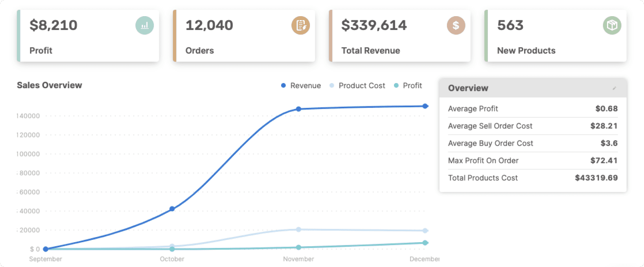Click the Average Sell Order Cost row
This screenshot has width=644, height=267.
(532, 126)
